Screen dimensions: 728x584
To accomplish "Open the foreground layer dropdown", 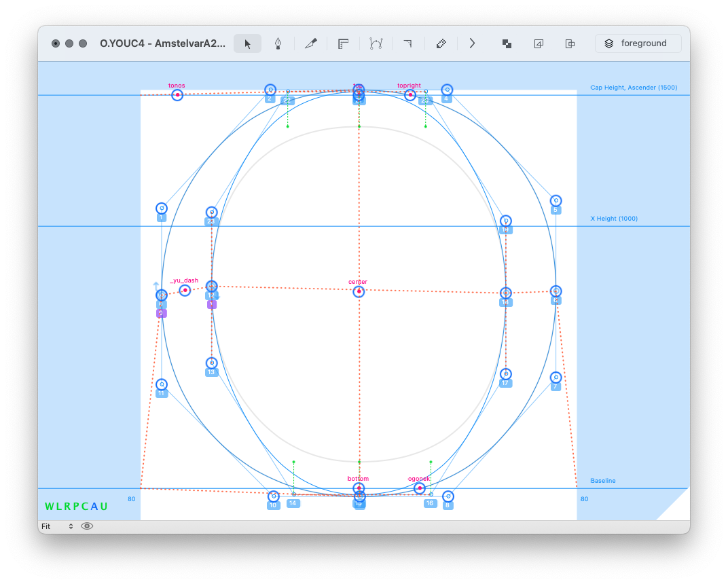I will [638, 43].
